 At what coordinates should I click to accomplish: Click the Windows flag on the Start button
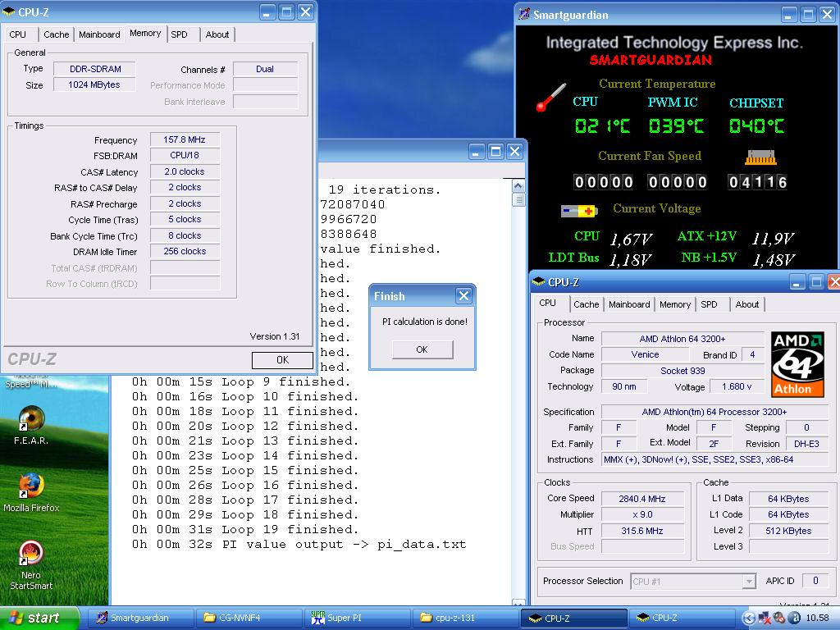pyautogui.click(x=16, y=618)
